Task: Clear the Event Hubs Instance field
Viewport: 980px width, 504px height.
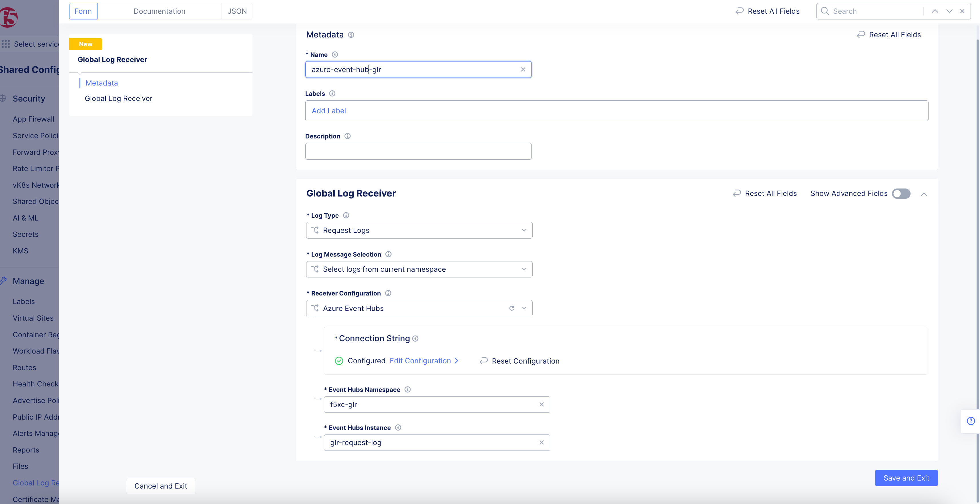Action: [x=541, y=442]
